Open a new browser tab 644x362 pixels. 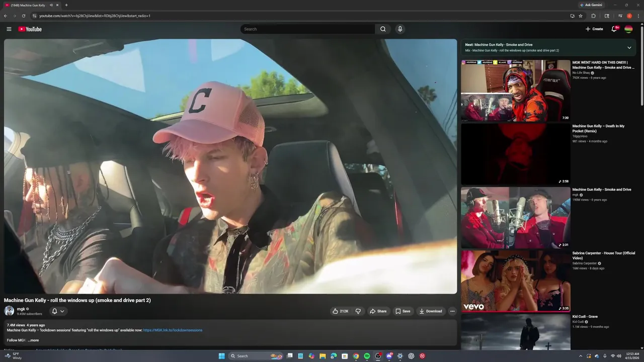(66, 5)
